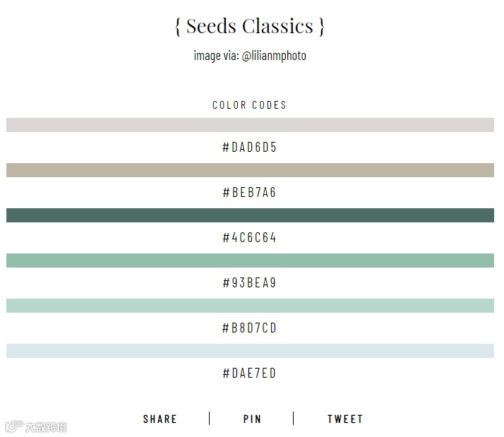Click the #DAE7ED hex code text
Viewport: 504px width, 437px height.
[x=249, y=373]
